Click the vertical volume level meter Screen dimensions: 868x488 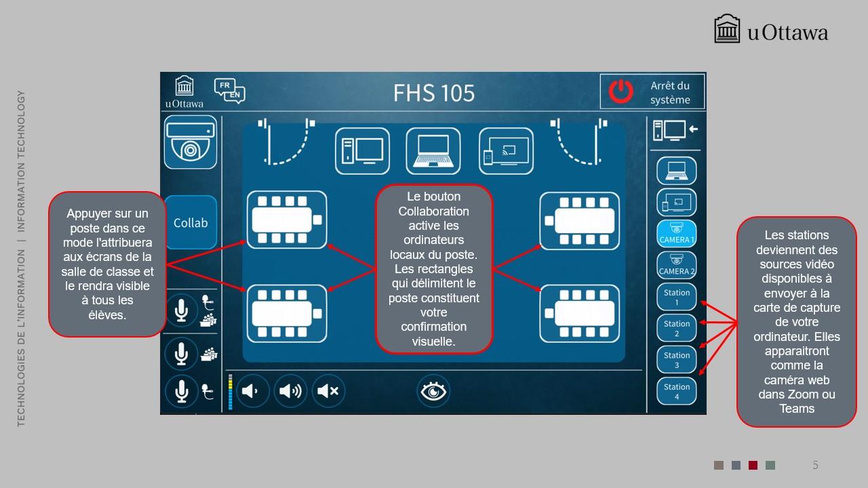230,392
